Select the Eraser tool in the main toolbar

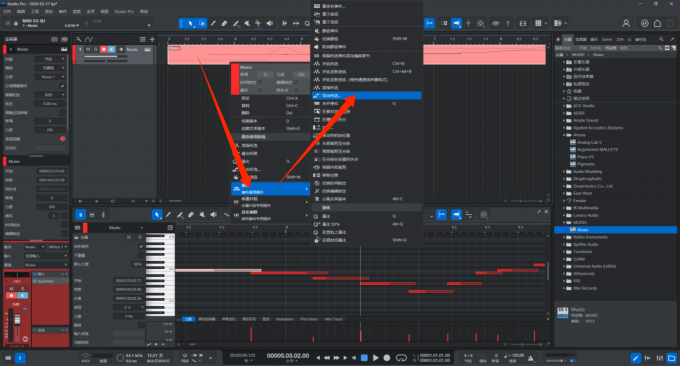tap(224, 23)
